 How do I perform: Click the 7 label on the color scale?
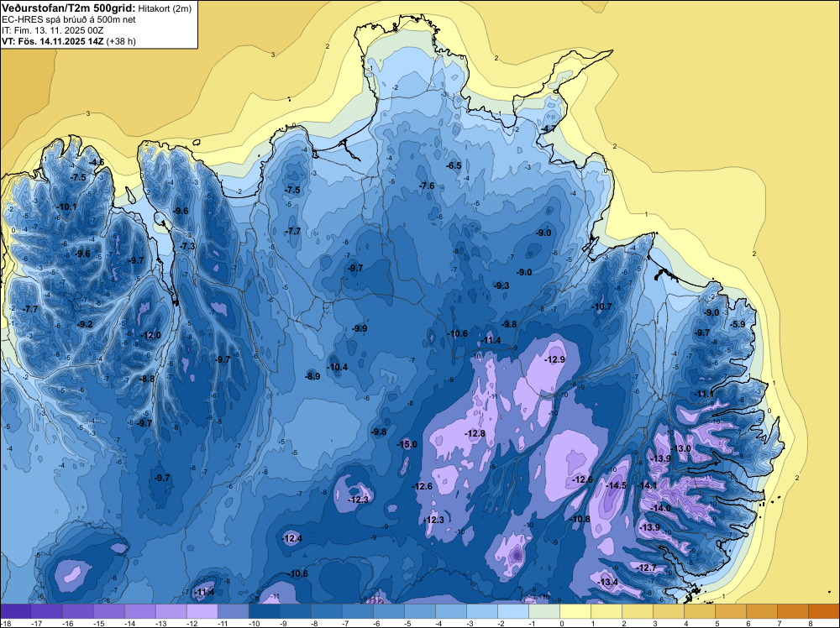tap(779, 623)
